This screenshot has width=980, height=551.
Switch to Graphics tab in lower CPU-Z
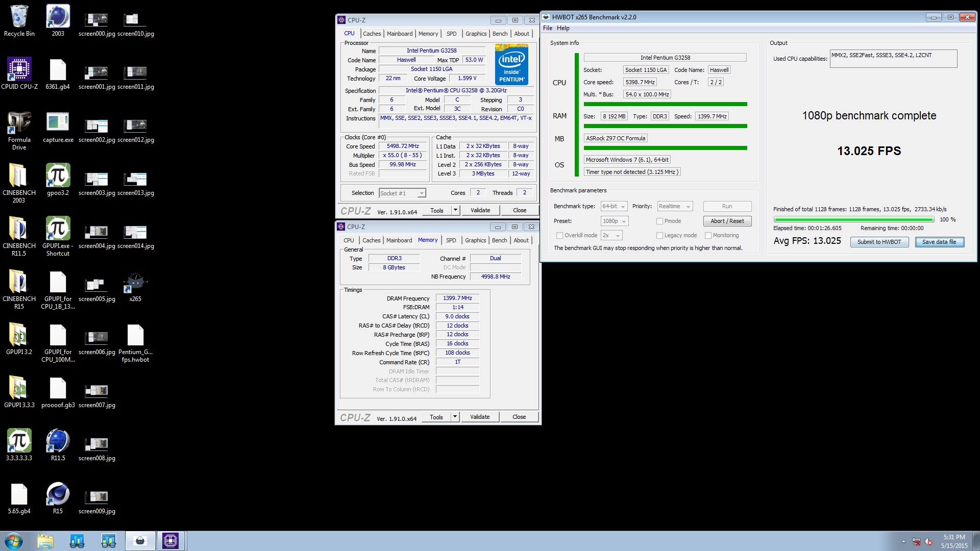[475, 240]
